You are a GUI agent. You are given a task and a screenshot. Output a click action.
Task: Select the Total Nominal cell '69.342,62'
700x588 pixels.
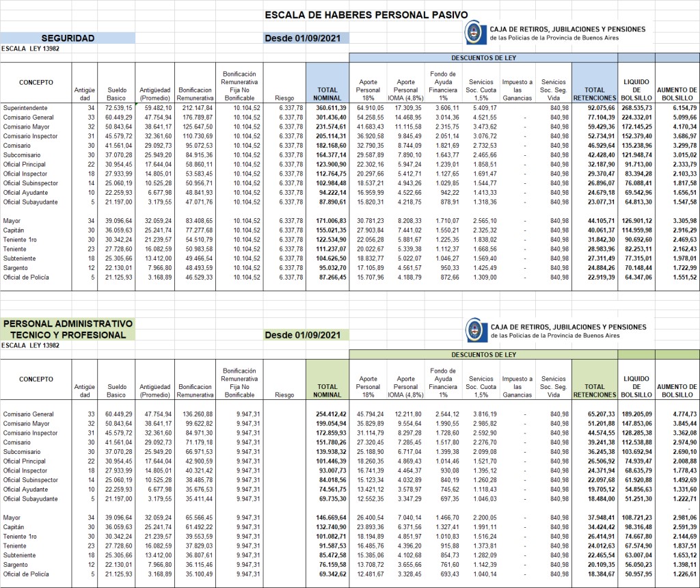pyautogui.click(x=333, y=574)
